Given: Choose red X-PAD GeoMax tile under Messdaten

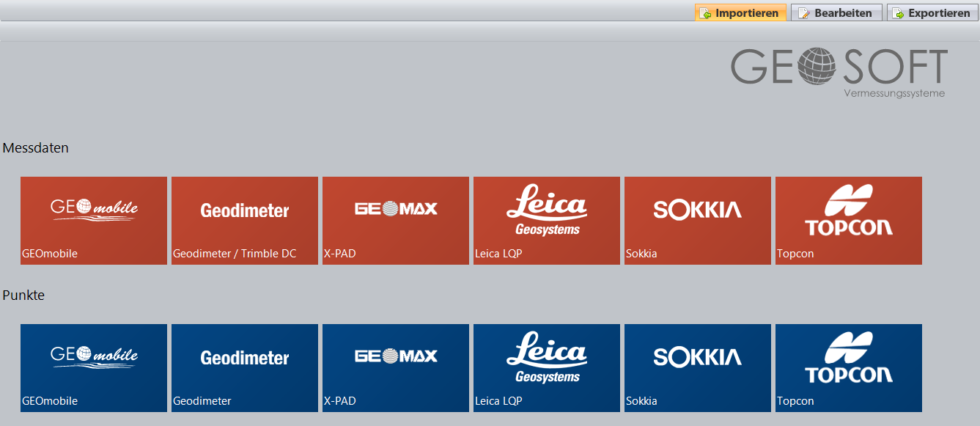Looking at the screenshot, I should (396, 221).
